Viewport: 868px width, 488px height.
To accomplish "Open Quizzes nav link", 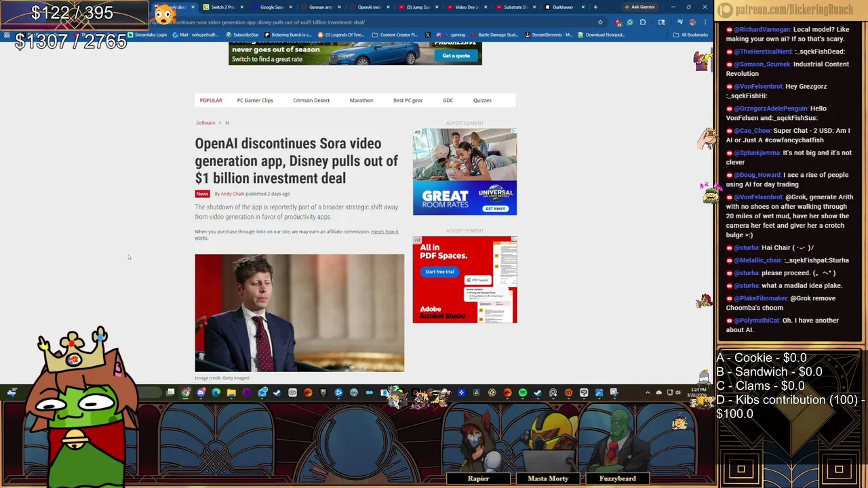I will (x=482, y=100).
